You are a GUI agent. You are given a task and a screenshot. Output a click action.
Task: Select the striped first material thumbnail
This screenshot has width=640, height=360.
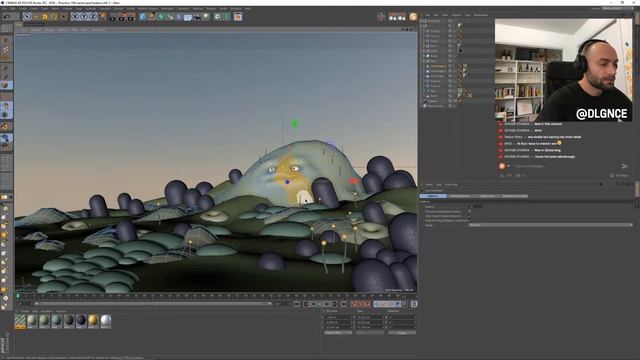pyautogui.click(x=20, y=321)
